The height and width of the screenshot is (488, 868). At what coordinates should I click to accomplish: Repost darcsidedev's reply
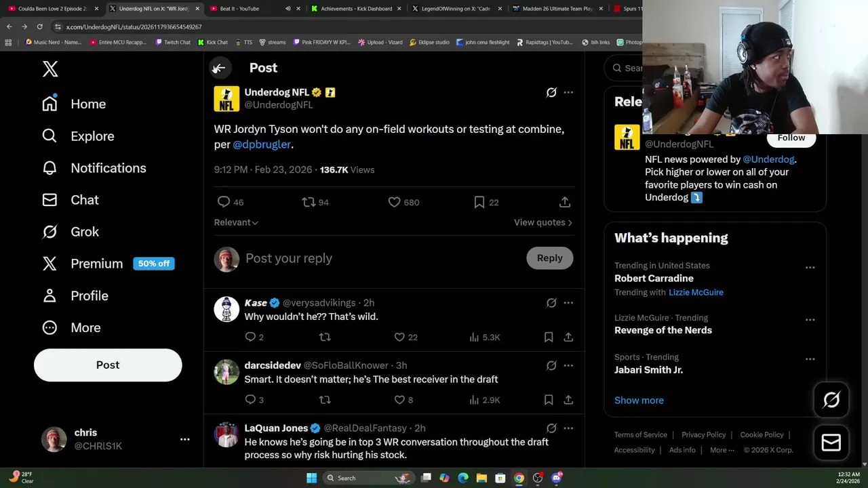[325, 400]
